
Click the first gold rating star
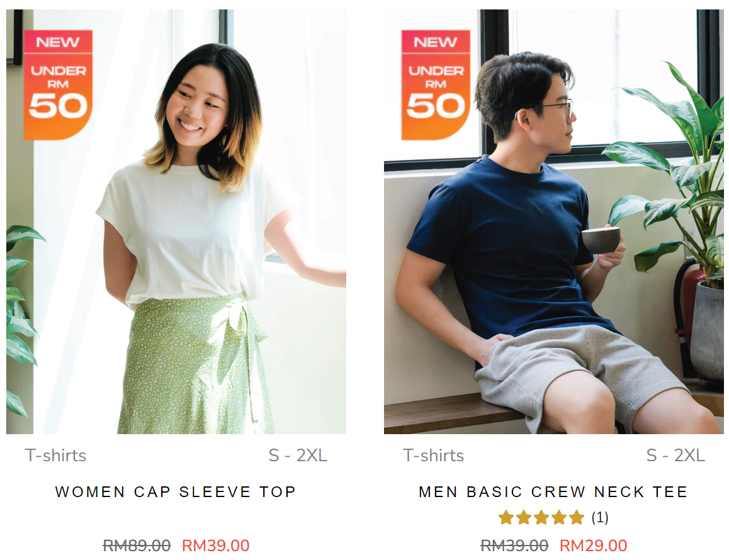506,517
